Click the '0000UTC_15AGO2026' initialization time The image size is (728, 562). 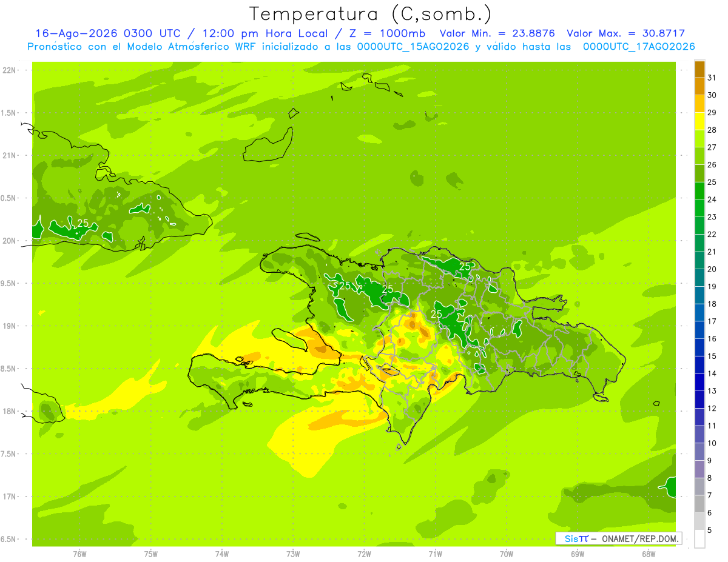[413, 47]
